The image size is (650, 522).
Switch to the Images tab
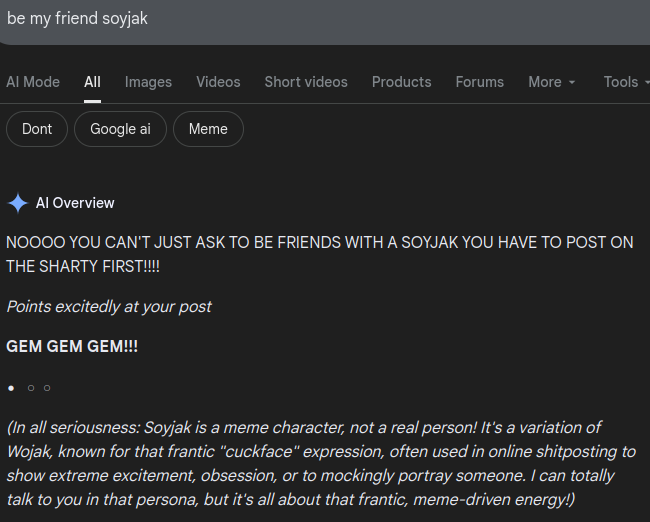click(148, 82)
